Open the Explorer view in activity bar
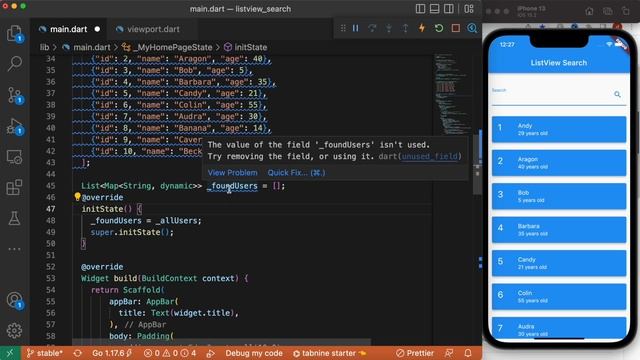640x360 pixels. tap(14, 33)
